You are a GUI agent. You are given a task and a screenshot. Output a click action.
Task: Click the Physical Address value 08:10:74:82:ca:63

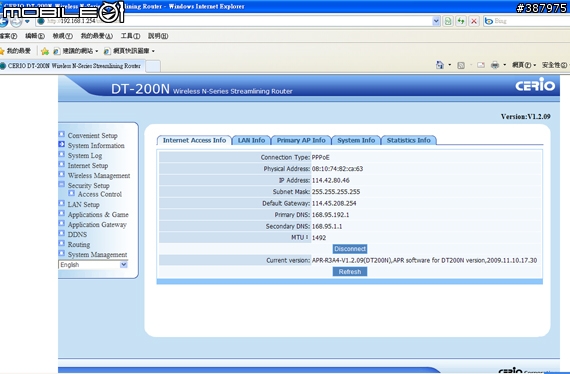coord(337,169)
